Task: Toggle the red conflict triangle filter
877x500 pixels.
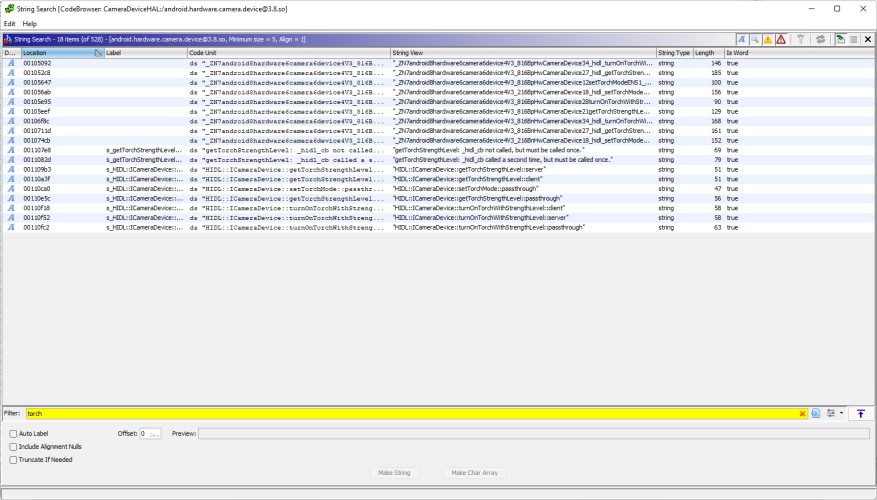Action: [781, 39]
